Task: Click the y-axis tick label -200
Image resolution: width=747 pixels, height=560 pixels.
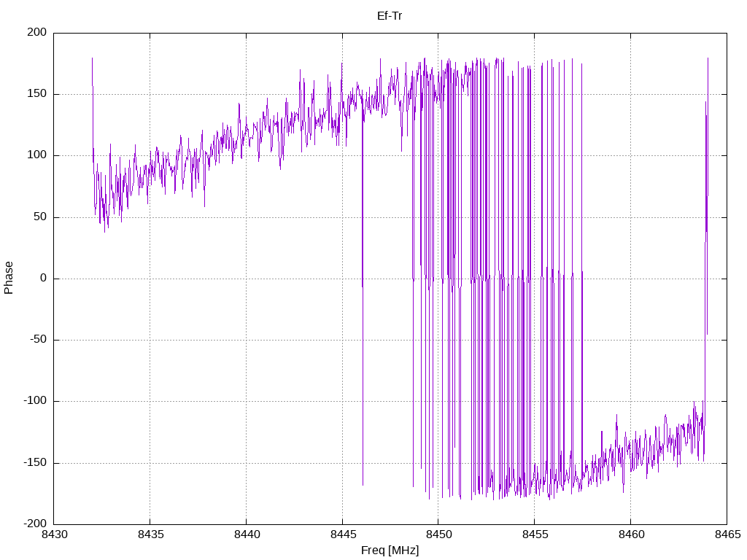Action: click(35, 524)
